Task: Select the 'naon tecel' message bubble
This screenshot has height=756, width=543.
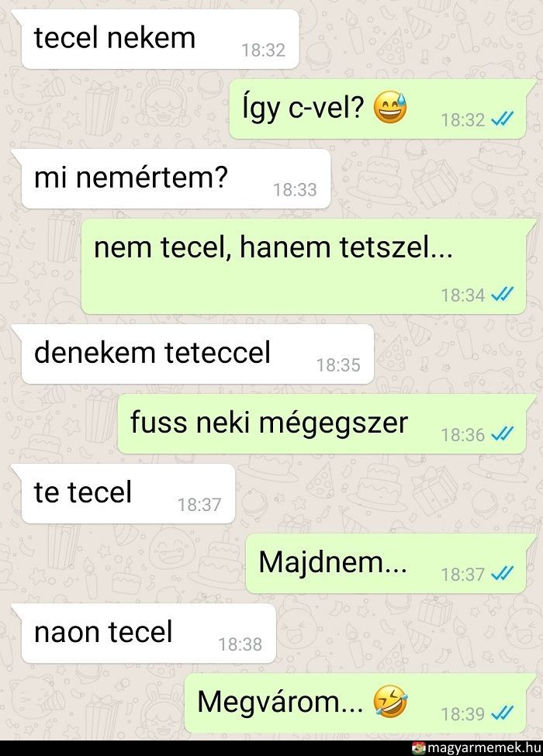Action: [x=148, y=633]
